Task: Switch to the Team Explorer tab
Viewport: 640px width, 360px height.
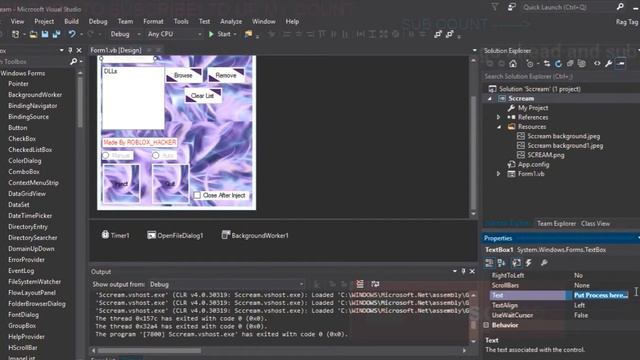Action: click(556, 224)
